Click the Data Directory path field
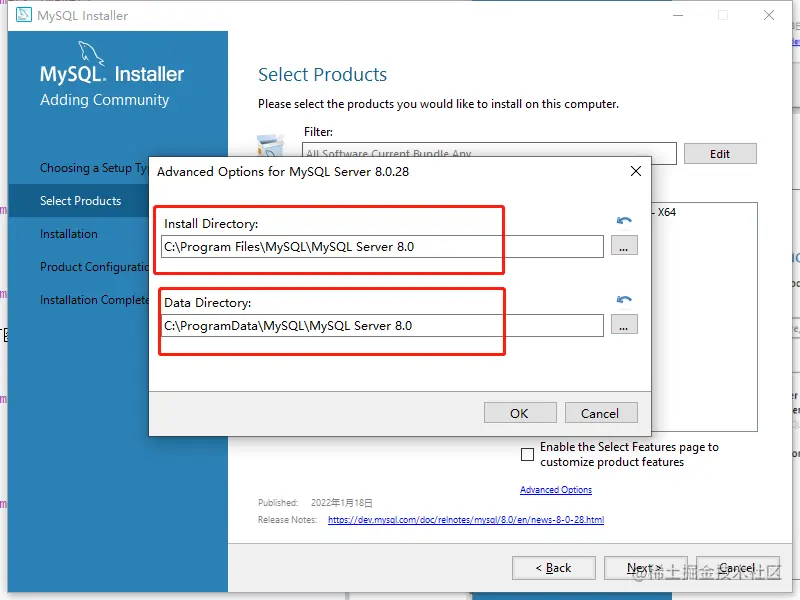The image size is (800, 600). (x=382, y=326)
